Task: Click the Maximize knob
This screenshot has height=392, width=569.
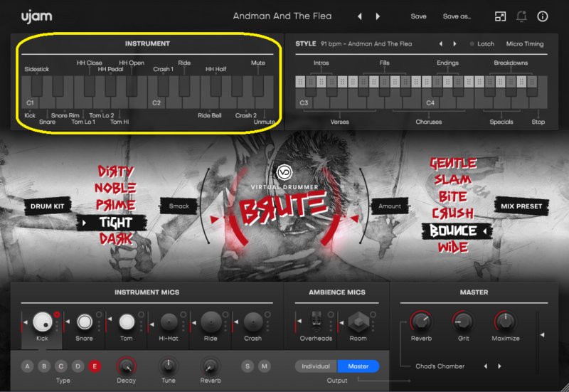Action: (x=505, y=322)
